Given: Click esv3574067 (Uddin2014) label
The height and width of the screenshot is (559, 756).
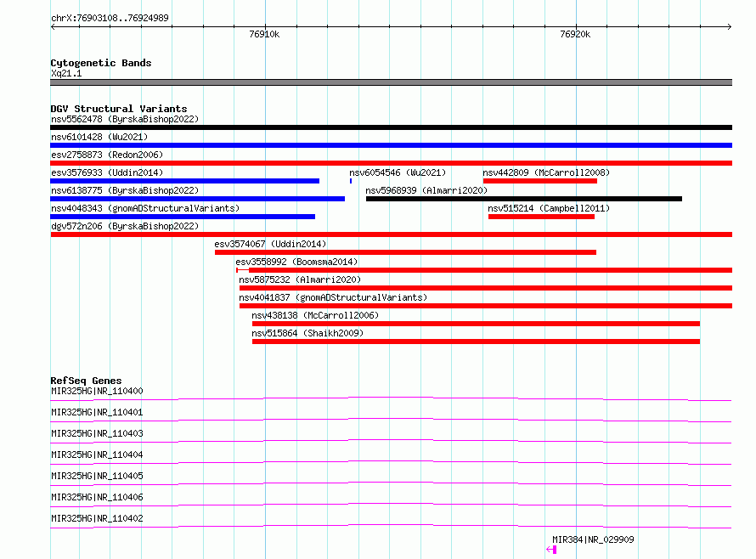Looking at the screenshot, I should [270, 244].
